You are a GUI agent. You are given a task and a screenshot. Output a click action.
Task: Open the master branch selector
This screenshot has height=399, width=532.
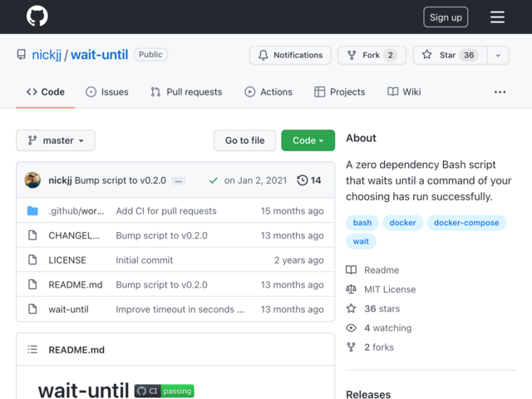pos(56,140)
